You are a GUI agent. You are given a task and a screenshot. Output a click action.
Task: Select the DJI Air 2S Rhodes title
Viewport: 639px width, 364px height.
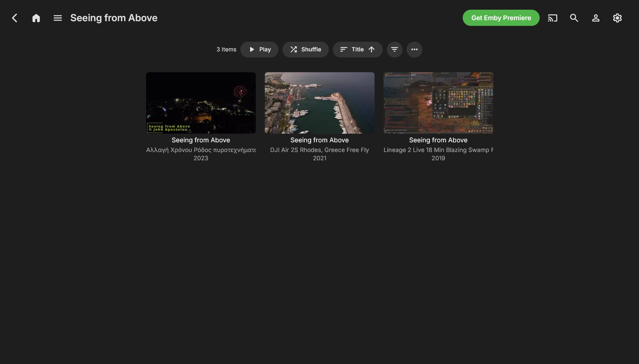click(319, 150)
